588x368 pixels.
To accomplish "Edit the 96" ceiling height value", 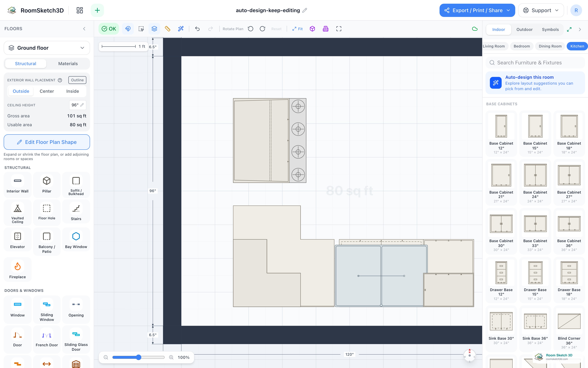I will coord(78,105).
